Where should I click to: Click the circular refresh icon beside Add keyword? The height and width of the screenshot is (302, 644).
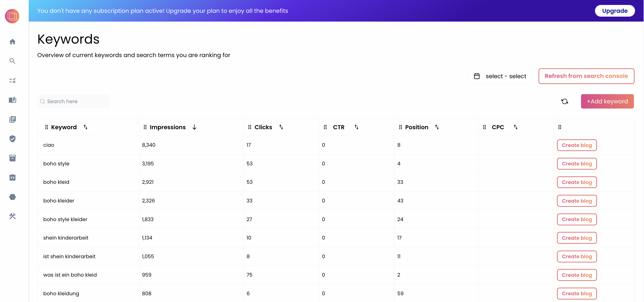click(564, 101)
